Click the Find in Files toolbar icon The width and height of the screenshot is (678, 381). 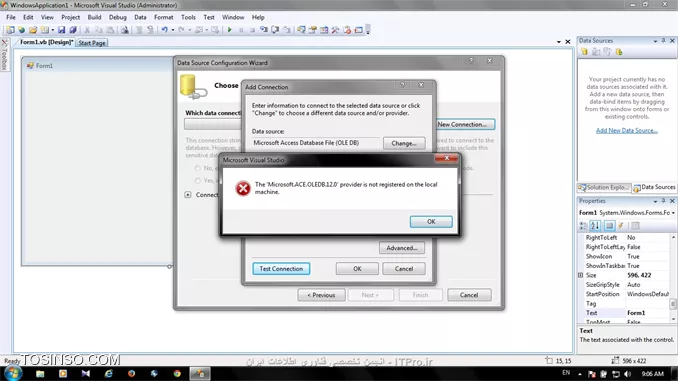tap(125, 30)
